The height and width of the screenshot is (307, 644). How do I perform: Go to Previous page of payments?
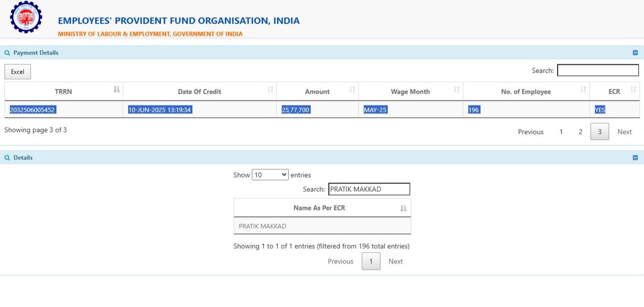click(531, 132)
